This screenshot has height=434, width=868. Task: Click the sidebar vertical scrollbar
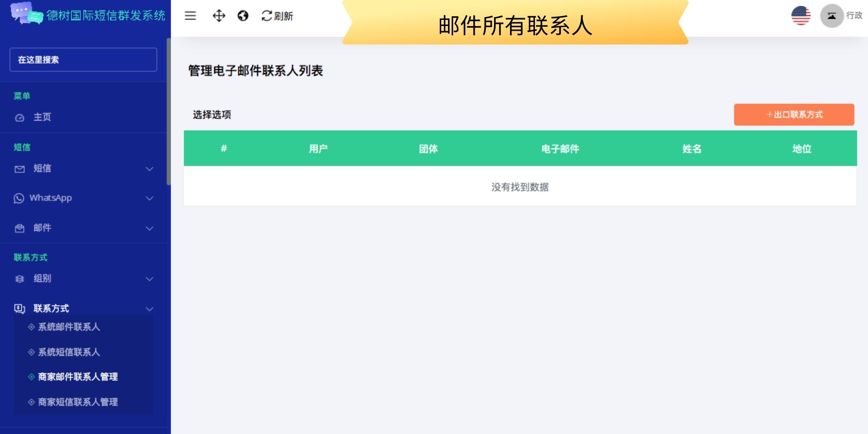(169, 112)
